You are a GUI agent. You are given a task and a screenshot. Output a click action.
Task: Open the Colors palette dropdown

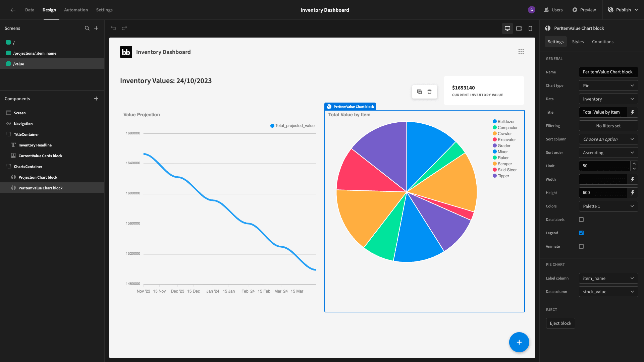pos(608,206)
